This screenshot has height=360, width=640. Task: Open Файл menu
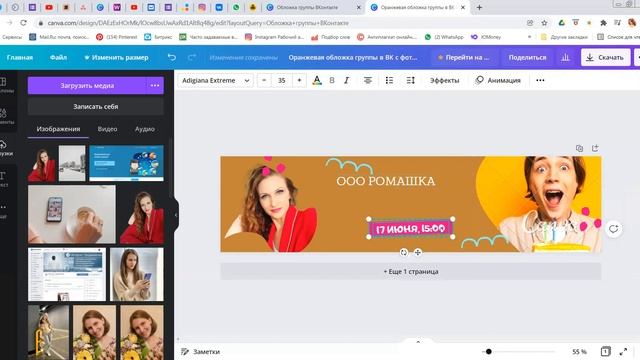click(58, 58)
